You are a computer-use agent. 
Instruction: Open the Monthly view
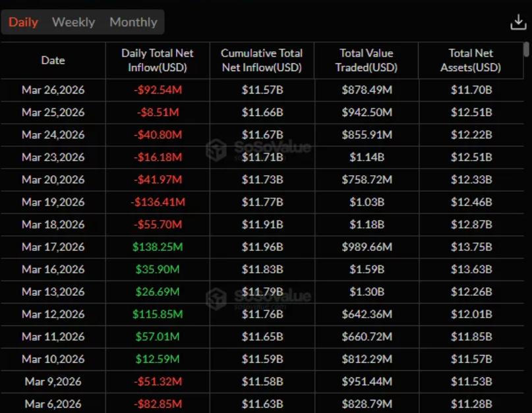[133, 22]
